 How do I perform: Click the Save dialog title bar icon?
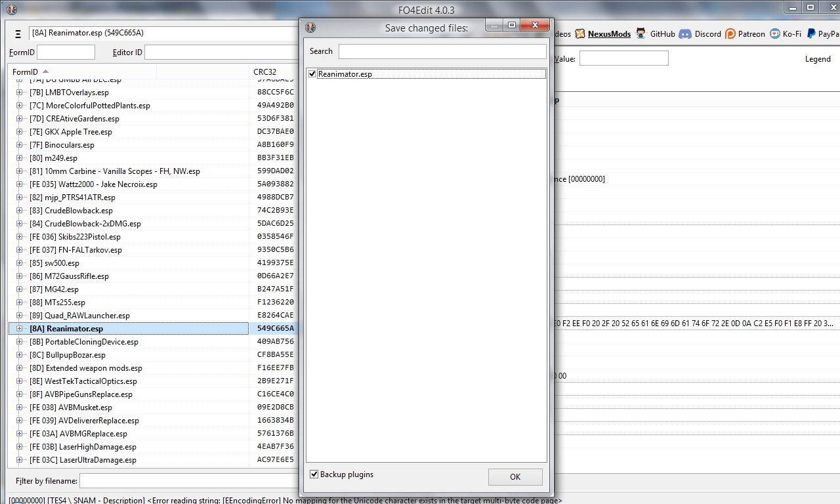311,28
